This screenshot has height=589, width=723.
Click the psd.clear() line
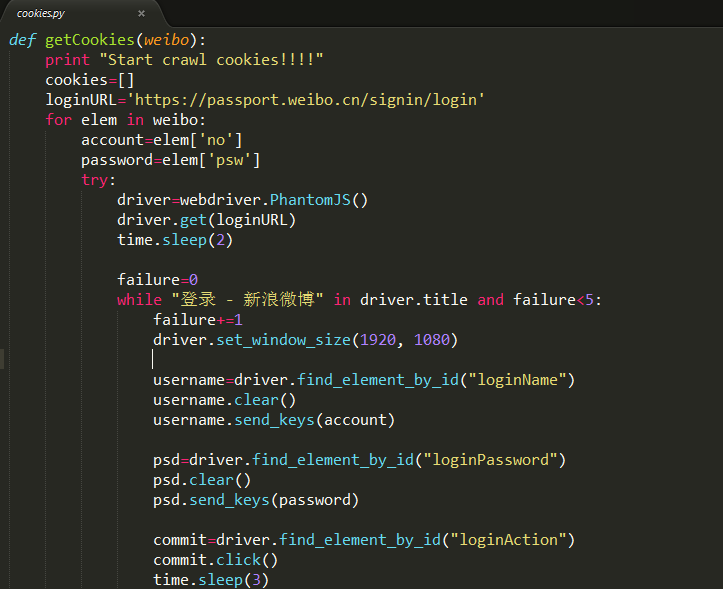click(x=202, y=481)
